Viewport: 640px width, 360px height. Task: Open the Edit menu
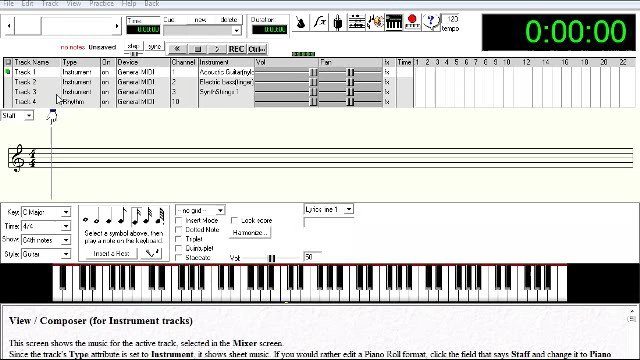coord(27,4)
